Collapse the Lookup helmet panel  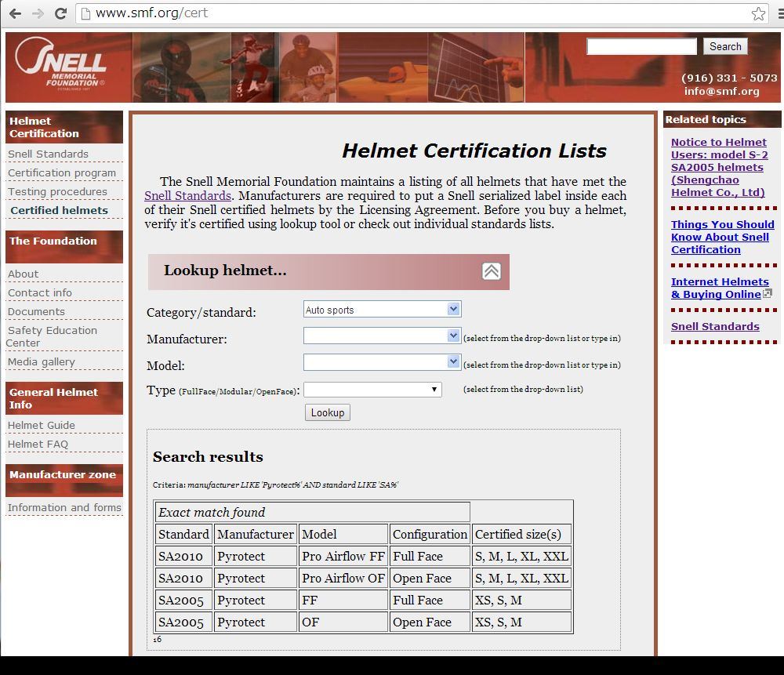[x=491, y=271]
